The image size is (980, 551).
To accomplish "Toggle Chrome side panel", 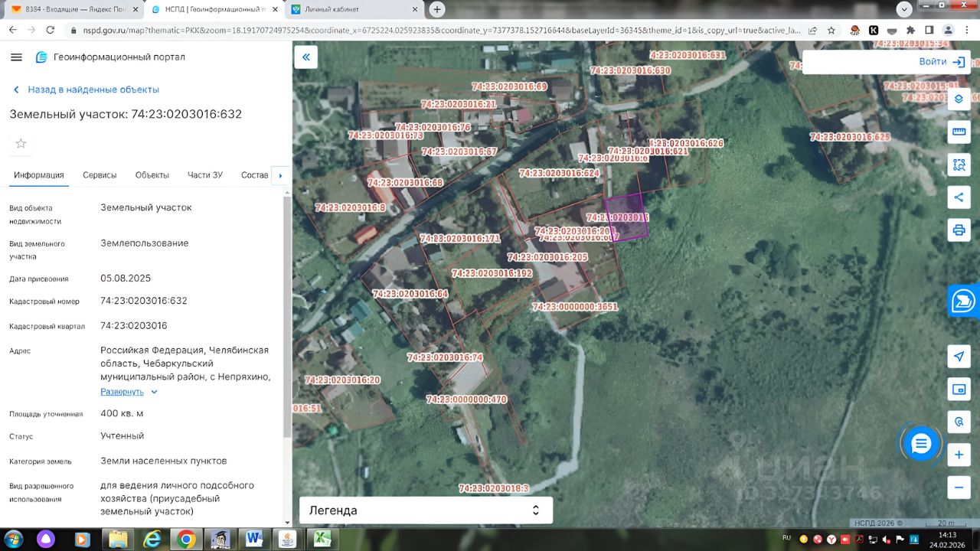I will (929, 30).
